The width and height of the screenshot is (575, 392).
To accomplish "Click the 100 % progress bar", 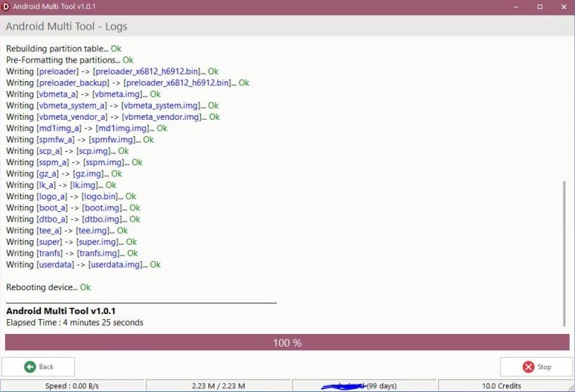I will point(287,343).
